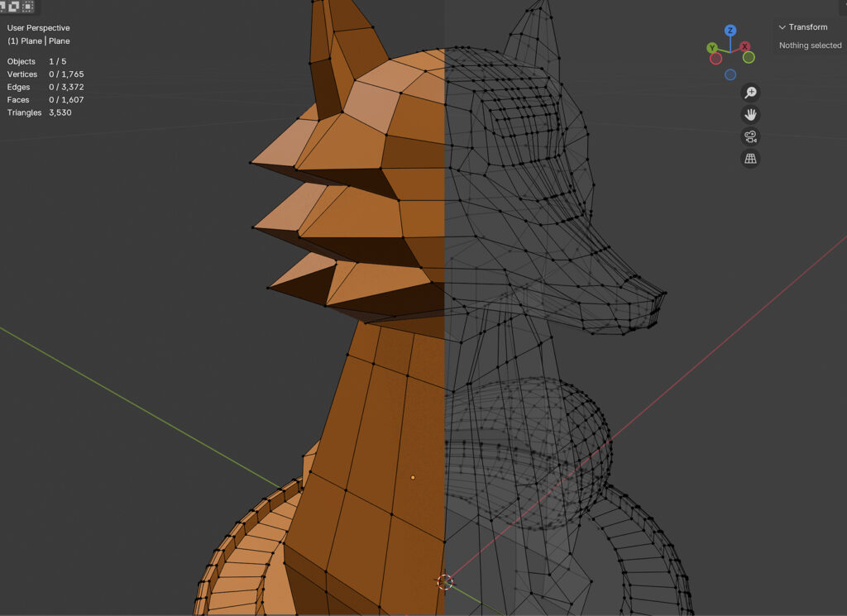Click the unlabeled green negative Y gizmo circle

(x=749, y=58)
